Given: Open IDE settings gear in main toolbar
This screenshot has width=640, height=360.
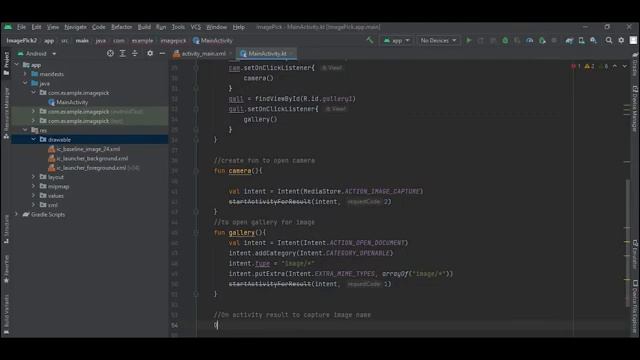Looking at the screenshot, I should coord(621,40).
